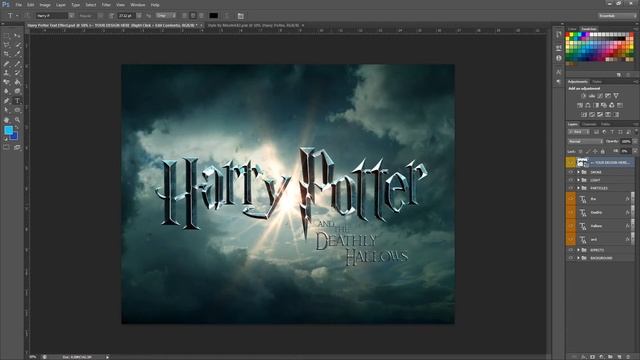Open the File menu
640x360 pixels.
coord(18,5)
